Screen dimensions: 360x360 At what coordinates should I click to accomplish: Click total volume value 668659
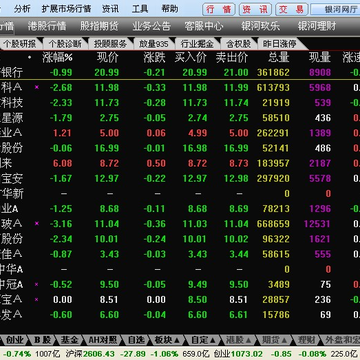[273, 224]
